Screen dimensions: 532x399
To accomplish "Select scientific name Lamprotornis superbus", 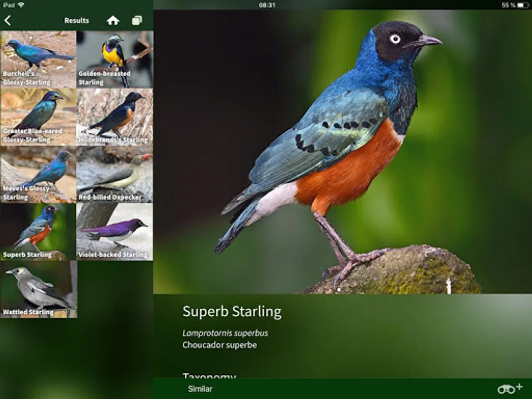I will (225, 333).
